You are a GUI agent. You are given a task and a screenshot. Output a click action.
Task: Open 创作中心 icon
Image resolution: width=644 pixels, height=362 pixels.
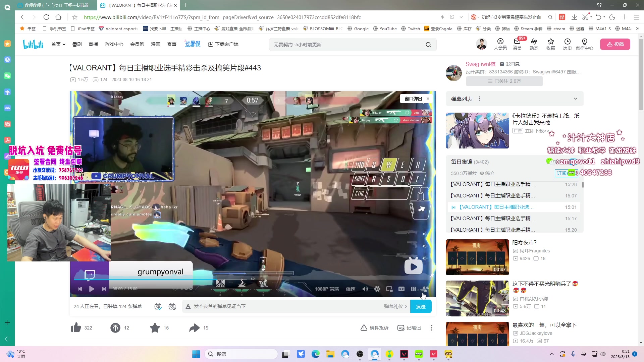point(585,44)
